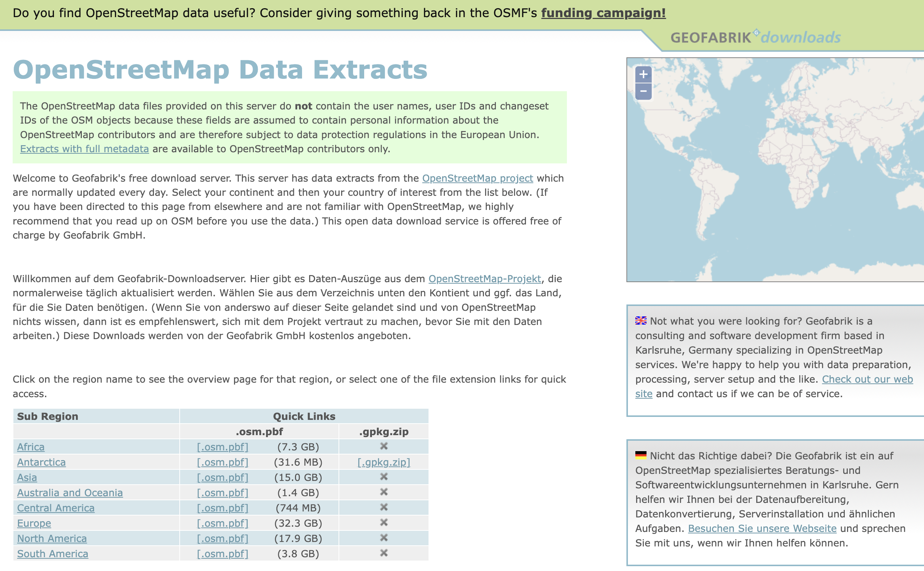Open Extracts with full metadata link

point(84,149)
